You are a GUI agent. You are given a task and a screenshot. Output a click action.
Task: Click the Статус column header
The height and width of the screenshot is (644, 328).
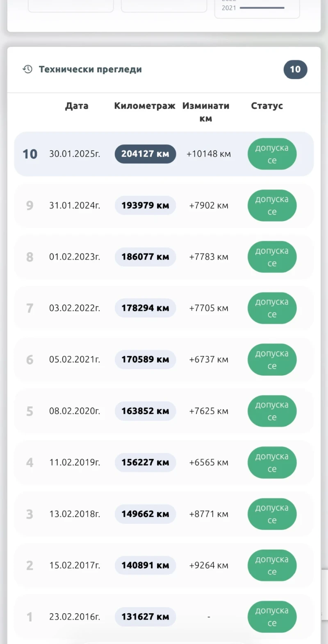coord(267,106)
